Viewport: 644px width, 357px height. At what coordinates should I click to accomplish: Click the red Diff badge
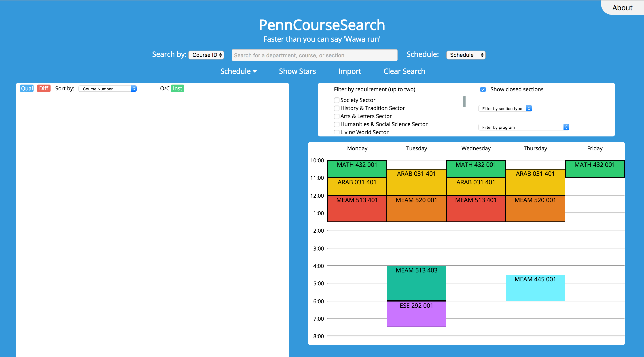(44, 89)
